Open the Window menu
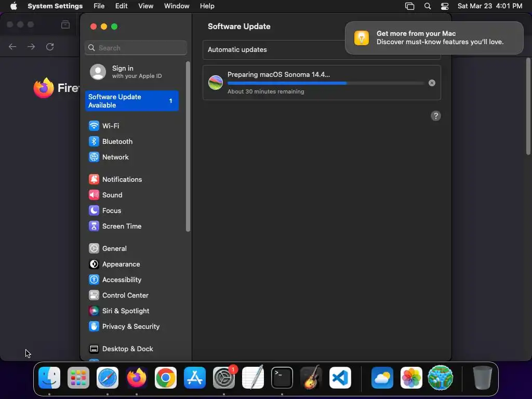The width and height of the screenshot is (532, 399). (177, 6)
